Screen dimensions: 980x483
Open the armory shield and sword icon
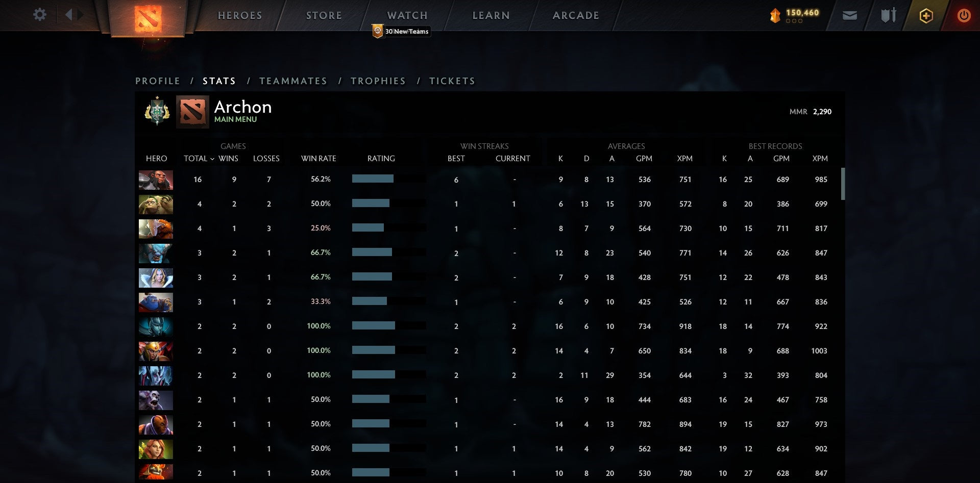click(x=888, y=16)
